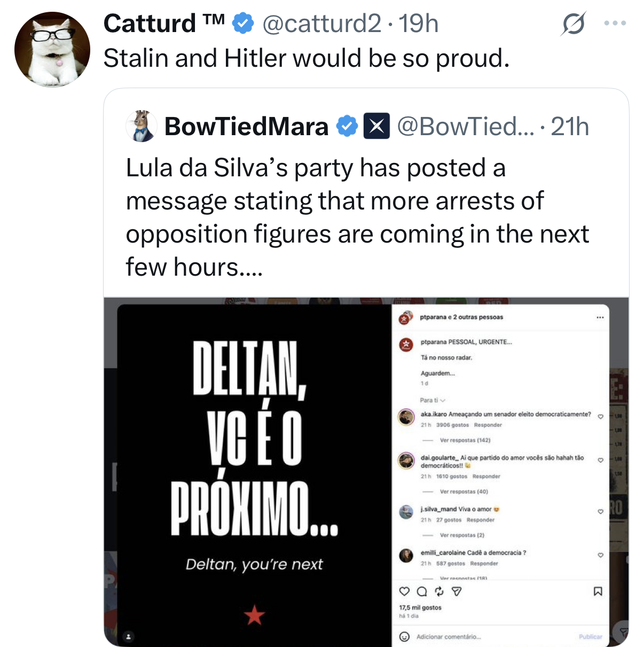The width and height of the screenshot is (644, 647).
Task: Click BowTiedMara's verified checkmark badge
Action: [x=347, y=127]
